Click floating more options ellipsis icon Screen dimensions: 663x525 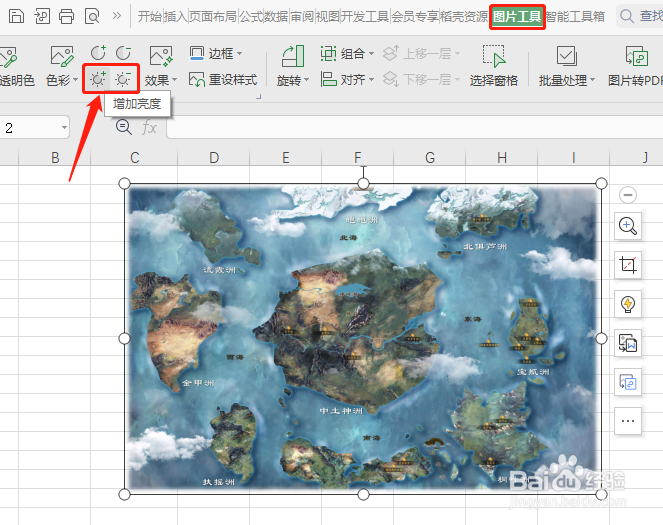tap(628, 421)
